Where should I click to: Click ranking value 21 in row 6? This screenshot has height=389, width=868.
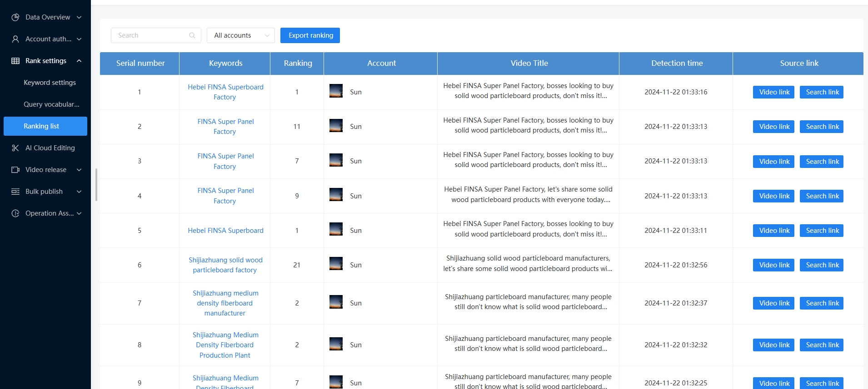tap(297, 265)
